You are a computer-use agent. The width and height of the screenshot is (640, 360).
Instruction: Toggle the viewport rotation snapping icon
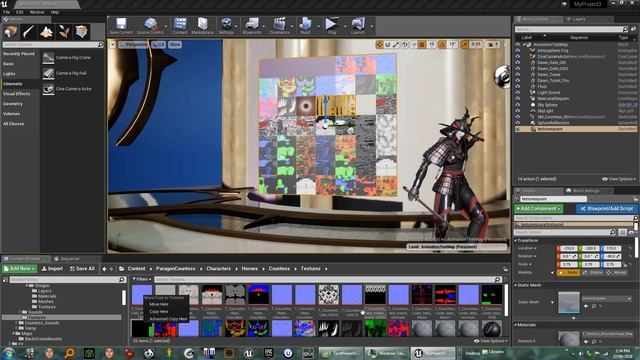(442, 44)
